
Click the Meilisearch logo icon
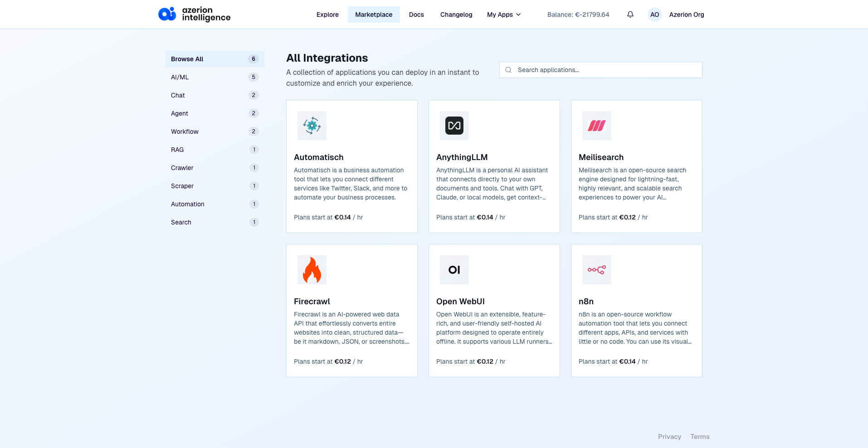tap(596, 126)
